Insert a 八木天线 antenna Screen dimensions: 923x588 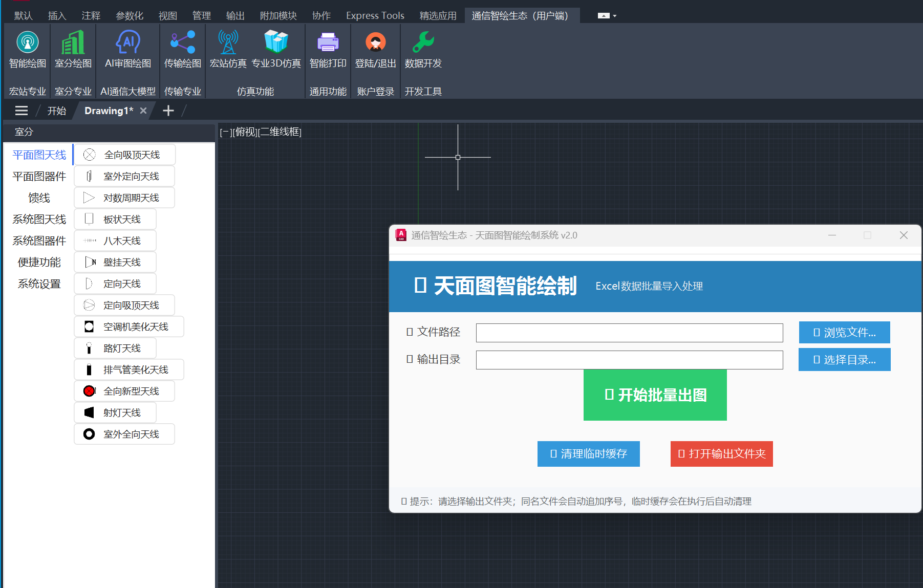(x=115, y=241)
